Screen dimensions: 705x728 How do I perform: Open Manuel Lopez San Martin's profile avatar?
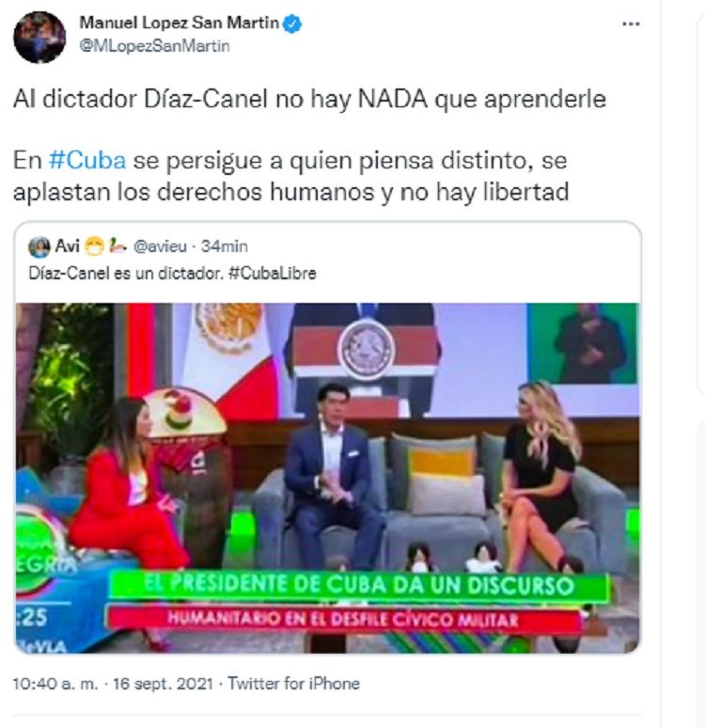tap(39, 37)
